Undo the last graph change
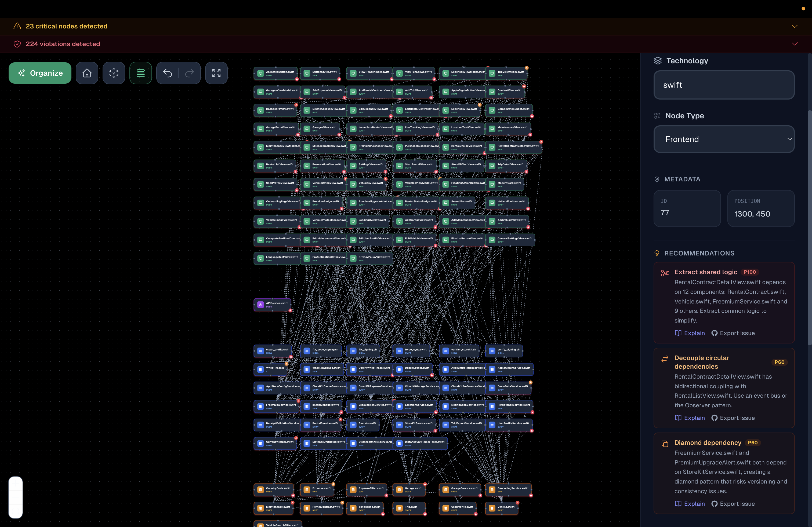 click(x=168, y=73)
